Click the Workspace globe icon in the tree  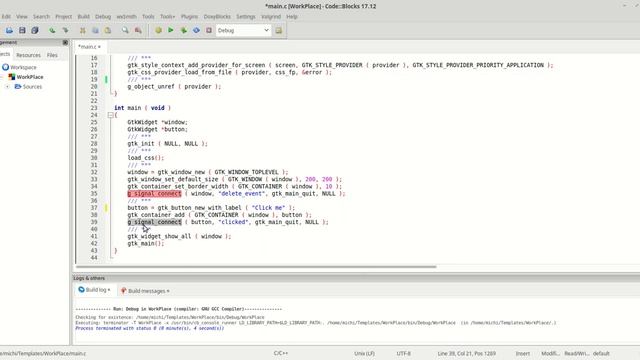click(5, 67)
